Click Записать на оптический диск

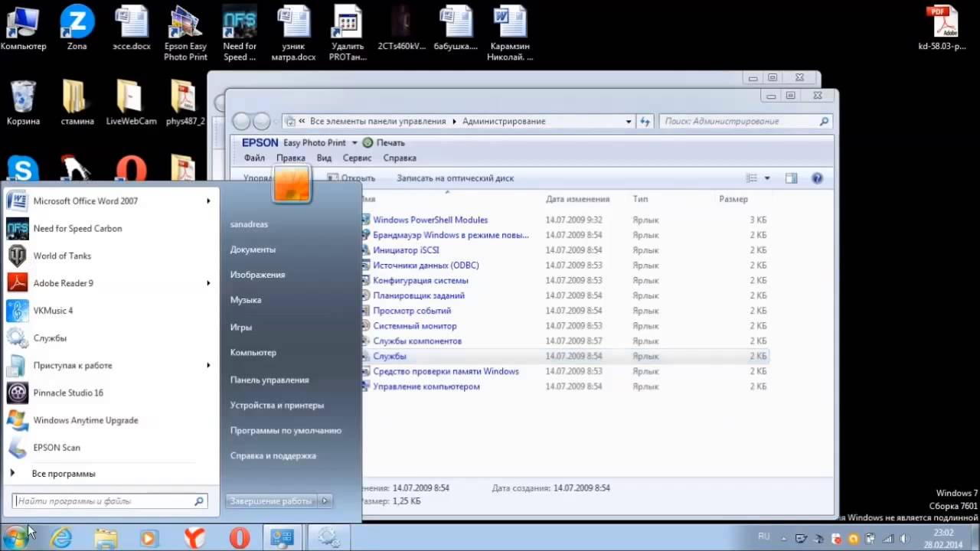(x=455, y=178)
